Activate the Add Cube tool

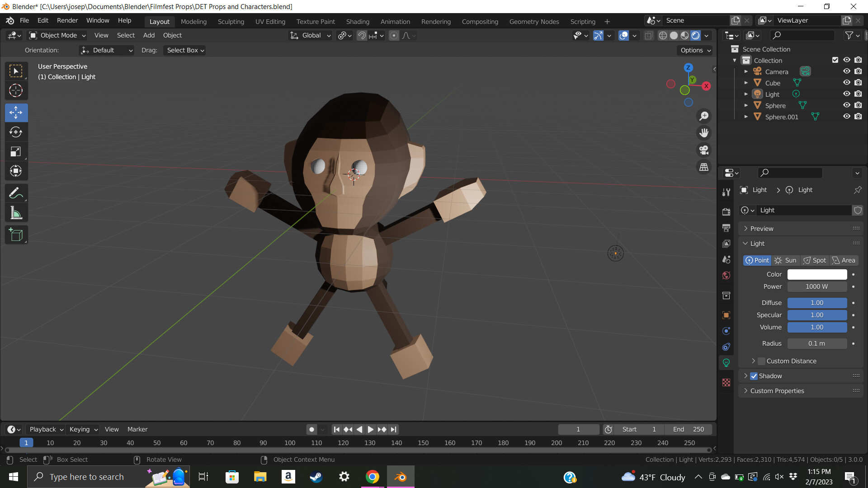(x=16, y=235)
